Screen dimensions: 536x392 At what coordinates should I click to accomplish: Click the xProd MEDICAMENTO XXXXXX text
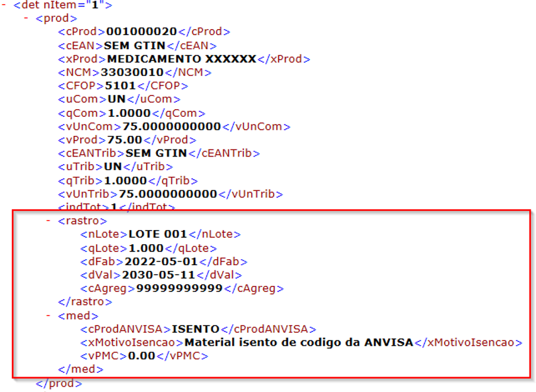(x=182, y=59)
